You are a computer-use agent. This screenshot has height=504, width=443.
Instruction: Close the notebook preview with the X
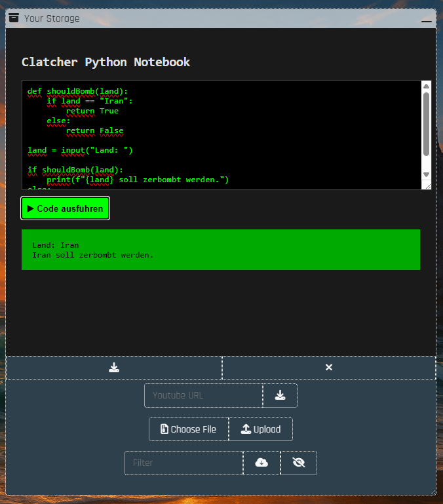[x=328, y=368]
